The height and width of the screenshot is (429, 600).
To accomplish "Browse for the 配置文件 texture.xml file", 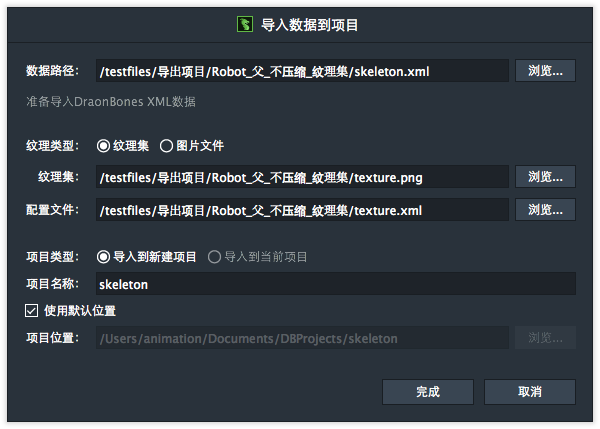I will pyautogui.click(x=545, y=209).
